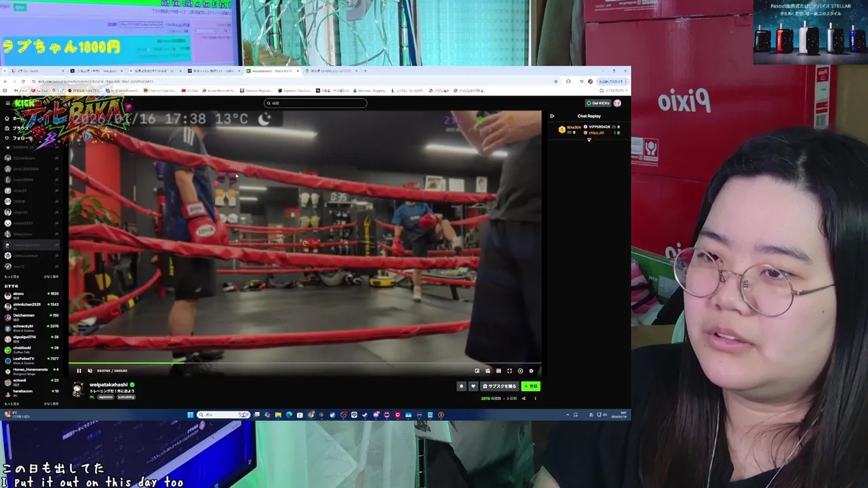Image resolution: width=868 pixels, height=488 pixels.
Task: Click VIPPER0428 in chat leaderboard
Action: point(600,127)
